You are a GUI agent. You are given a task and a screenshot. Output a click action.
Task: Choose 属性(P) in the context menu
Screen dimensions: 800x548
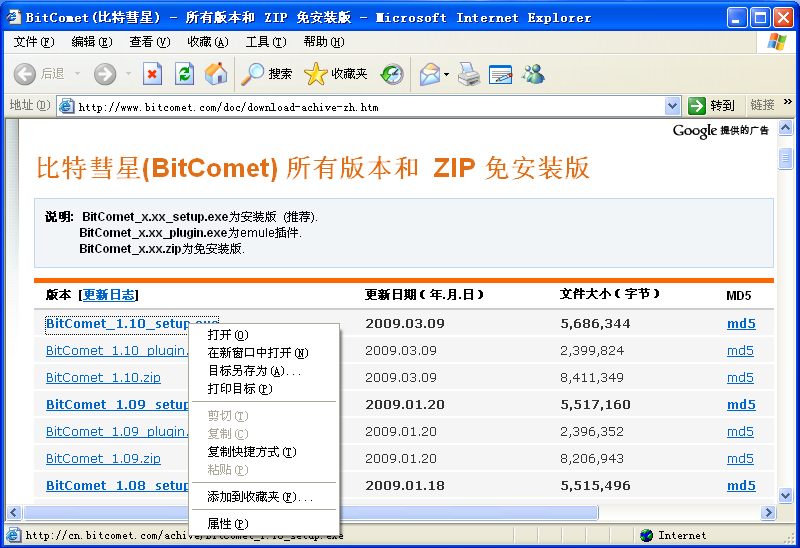click(263, 524)
